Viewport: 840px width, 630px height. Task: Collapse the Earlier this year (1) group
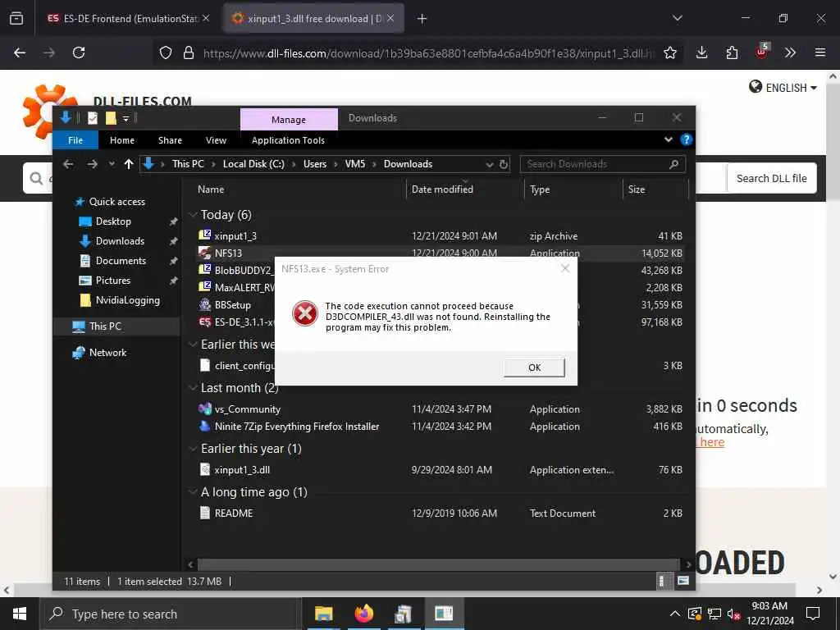[193, 449]
